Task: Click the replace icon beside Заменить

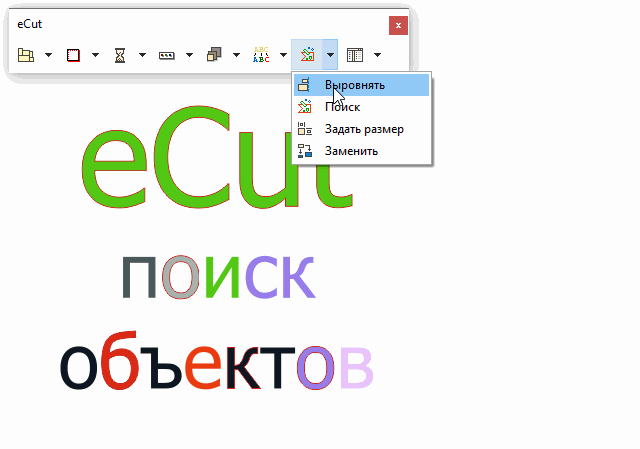Action: pos(304,151)
